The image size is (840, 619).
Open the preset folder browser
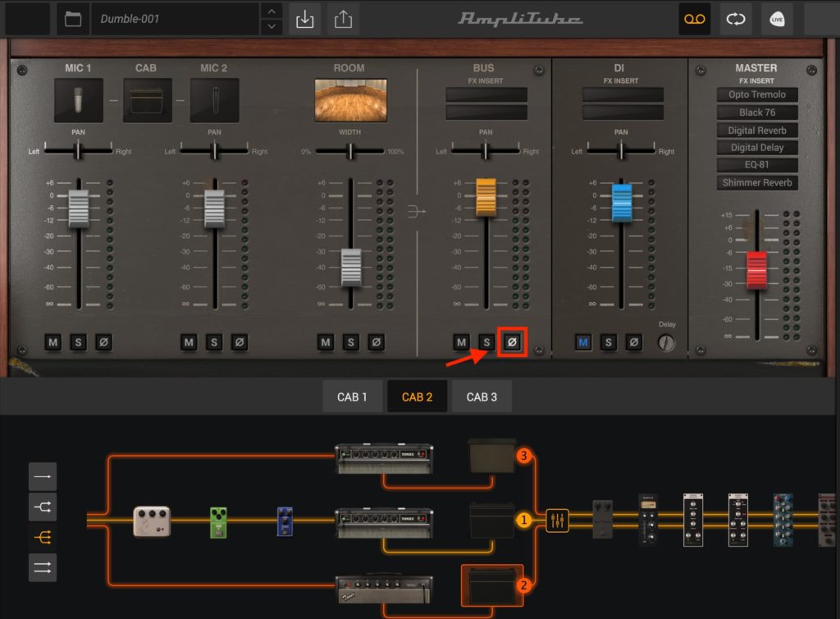[72, 19]
